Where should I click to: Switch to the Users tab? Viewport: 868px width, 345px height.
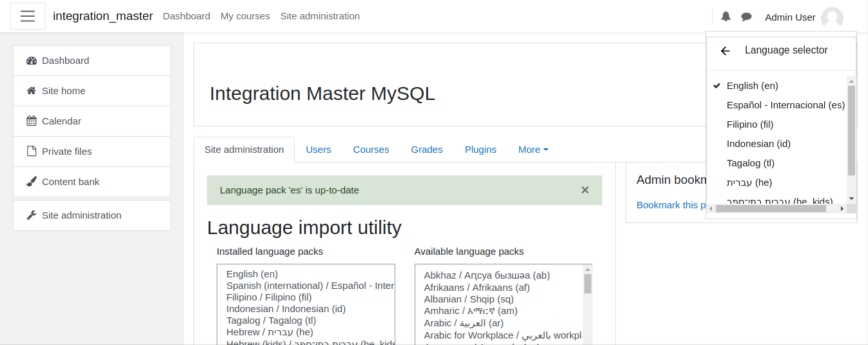(x=319, y=150)
